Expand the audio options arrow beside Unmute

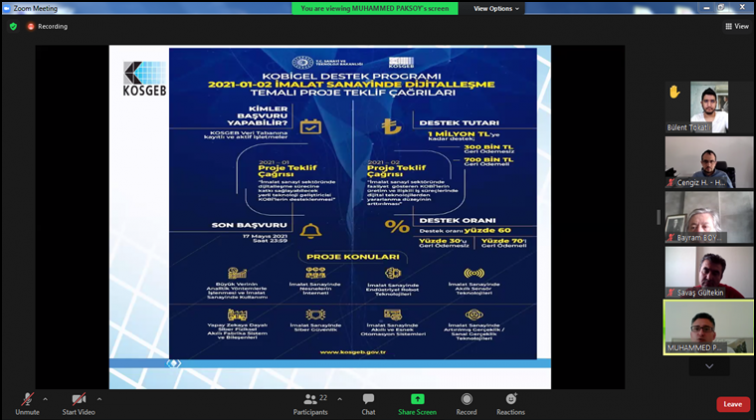point(47,396)
